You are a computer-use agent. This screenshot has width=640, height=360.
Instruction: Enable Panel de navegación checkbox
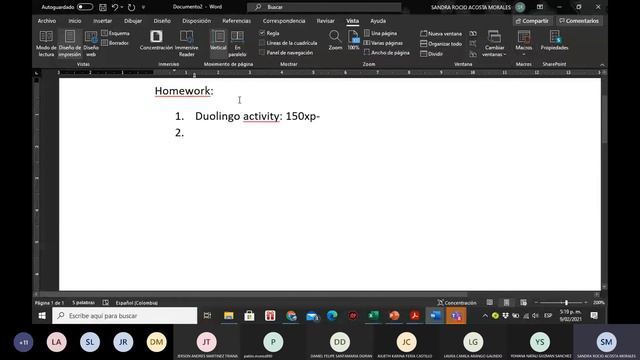click(x=262, y=53)
